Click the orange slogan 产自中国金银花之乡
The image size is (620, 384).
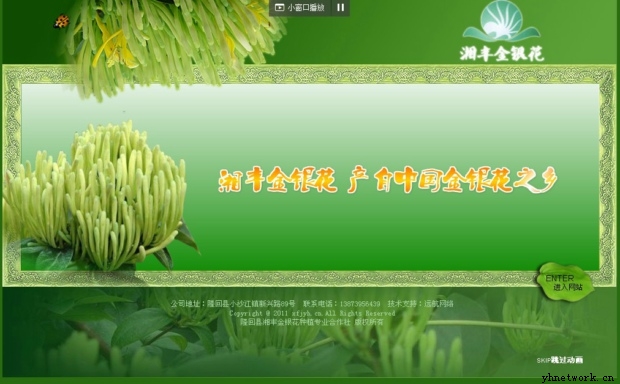click(x=452, y=180)
